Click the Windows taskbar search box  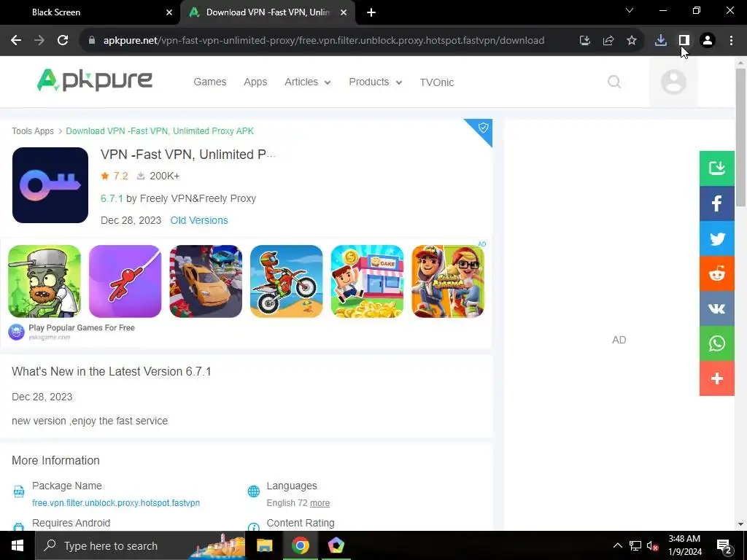(141, 545)
